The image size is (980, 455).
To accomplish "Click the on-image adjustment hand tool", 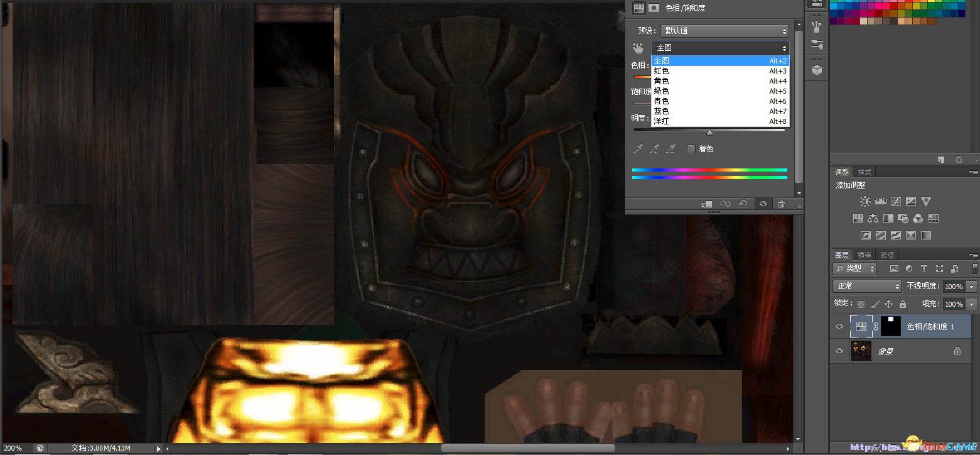I will [x=638, y=48].
